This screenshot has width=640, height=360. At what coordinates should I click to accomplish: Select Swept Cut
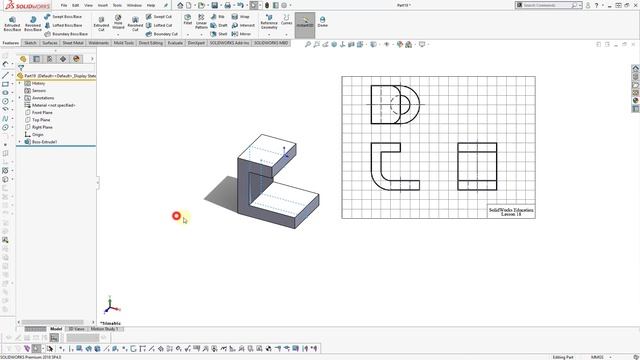coord(159,16)
